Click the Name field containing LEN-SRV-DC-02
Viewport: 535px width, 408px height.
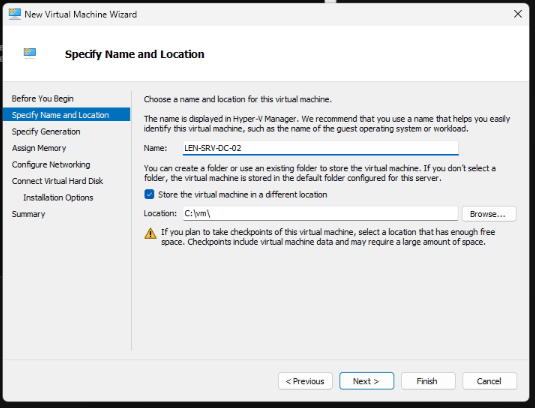[320, 148]
